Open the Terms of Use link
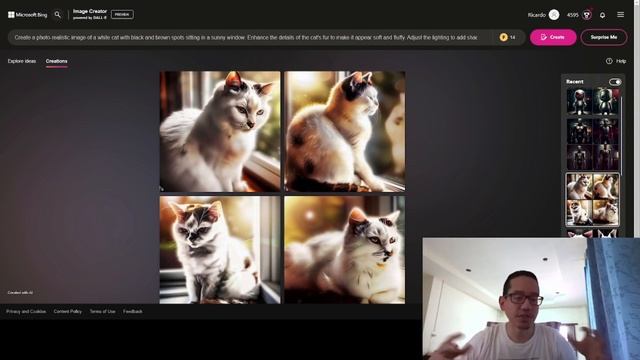 point(102,311)
